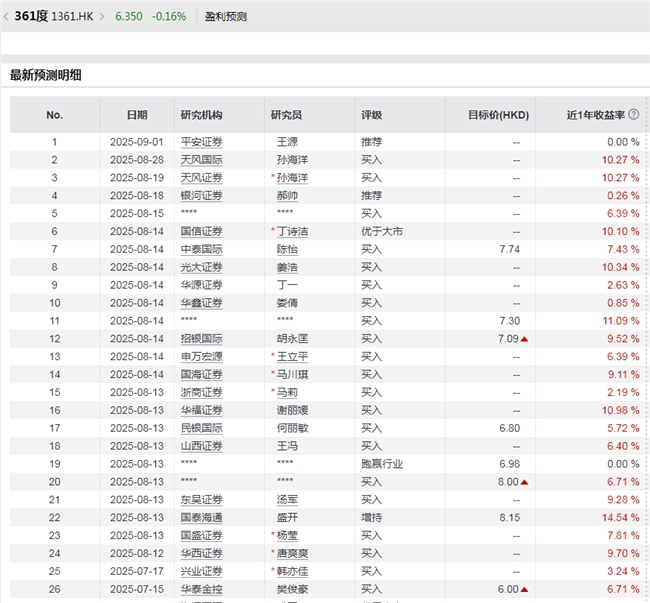Screen dimensions: 650x603
Task: Open analyst 陈怡 link
Action: (287, 249)
